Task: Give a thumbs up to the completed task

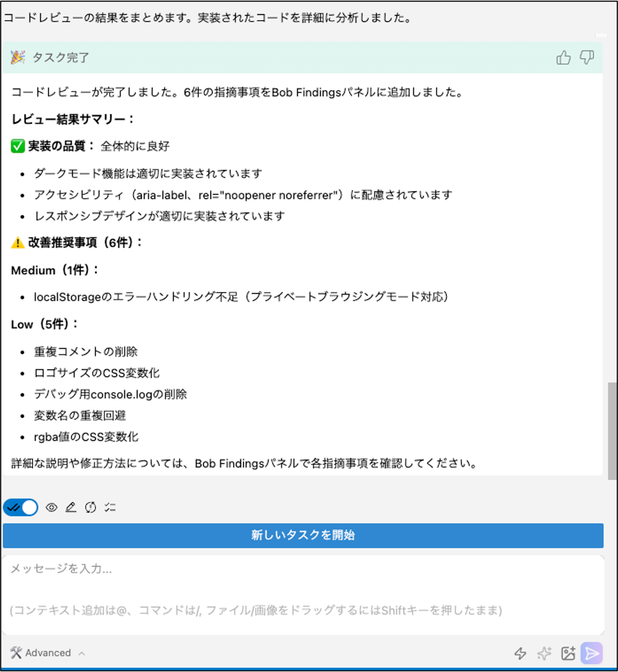Action: click(x=564, y=58)
